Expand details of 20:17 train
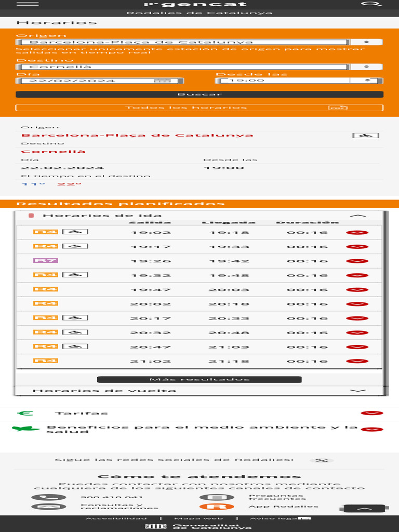 [x=357, y=318]
